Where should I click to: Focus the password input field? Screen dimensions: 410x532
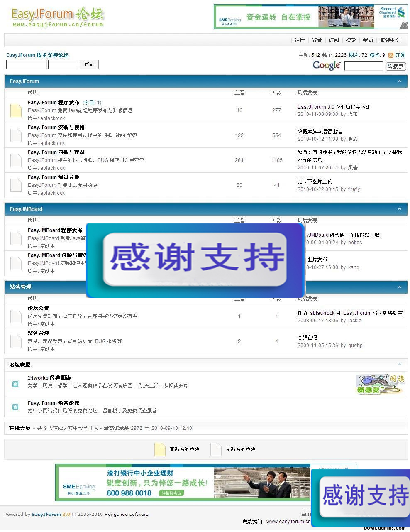63,64
